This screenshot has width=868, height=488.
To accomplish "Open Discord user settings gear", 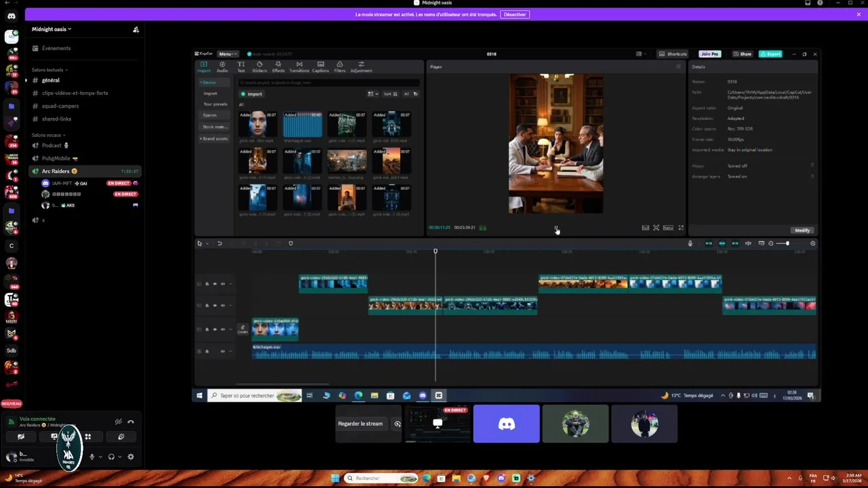I will point(131,457).
